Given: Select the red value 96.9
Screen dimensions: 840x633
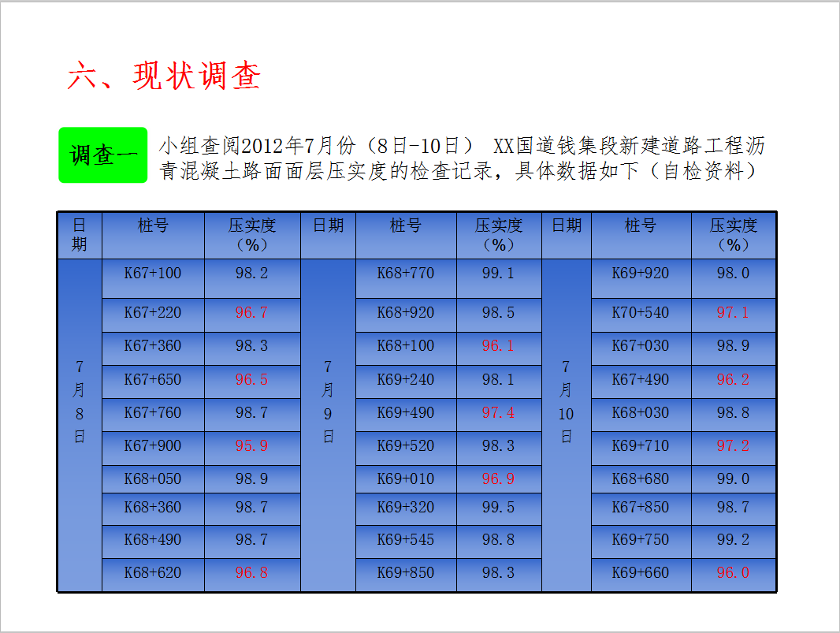Looking at the screenshot, I should (498, 478).
